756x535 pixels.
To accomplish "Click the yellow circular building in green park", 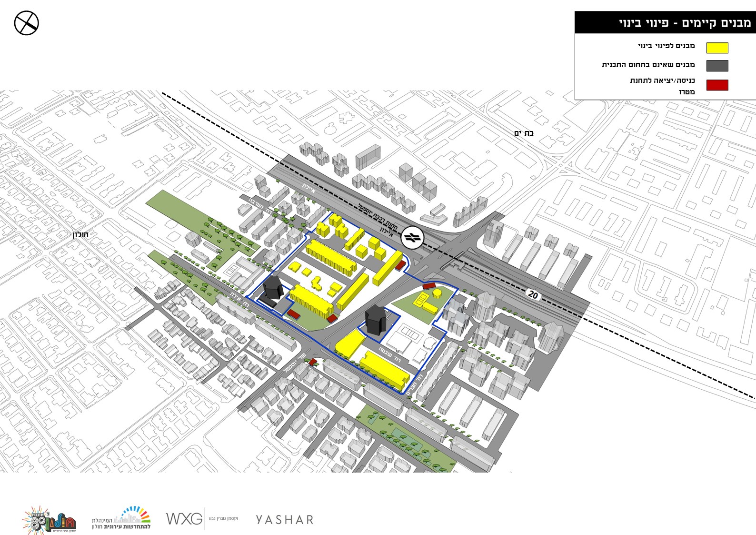I will click(437, 293).
